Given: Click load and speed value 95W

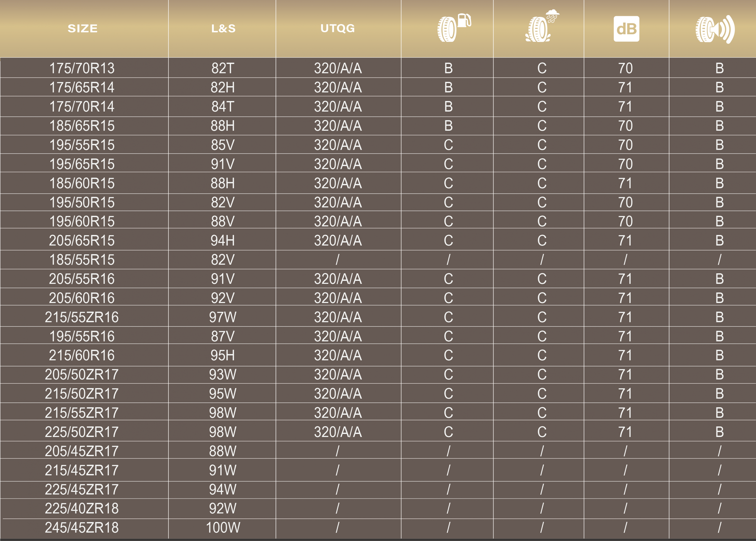Looking at the screenshot, I should [223, 393].
